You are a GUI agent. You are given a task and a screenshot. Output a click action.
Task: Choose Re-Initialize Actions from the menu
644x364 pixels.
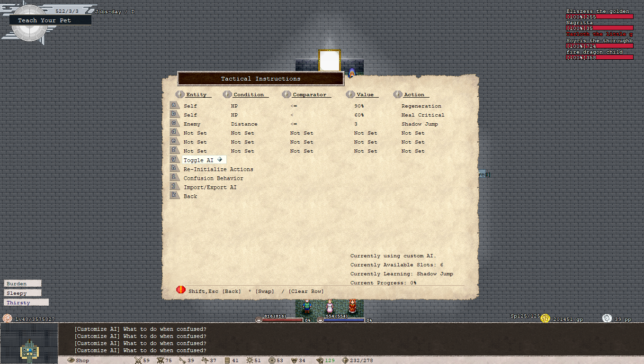click(218, 169)
